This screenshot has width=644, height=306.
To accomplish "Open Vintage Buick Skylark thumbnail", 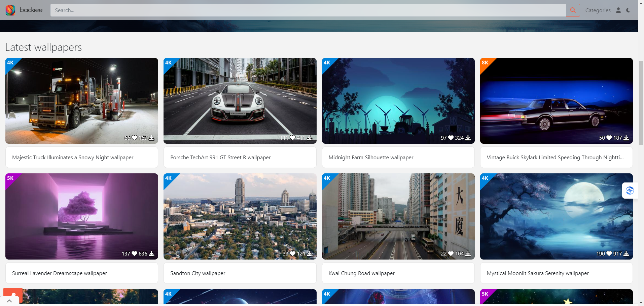I will (x=557, y=101).
